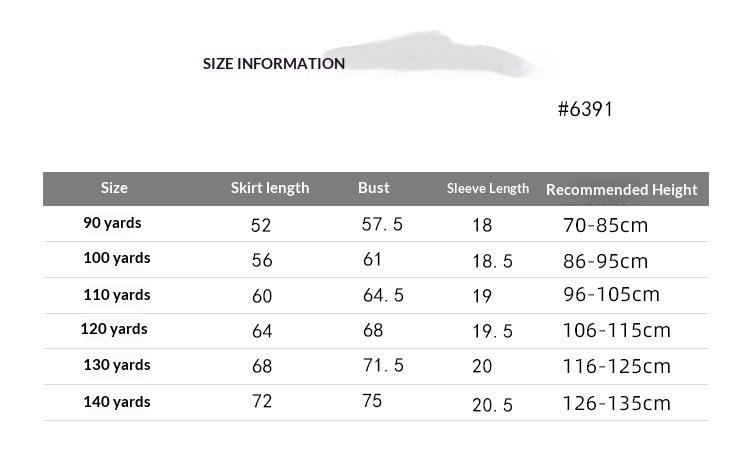Viewport: 750px width, 452px height.
Task: Click the 19.5 sleeve length value
Action: point(492,331)
